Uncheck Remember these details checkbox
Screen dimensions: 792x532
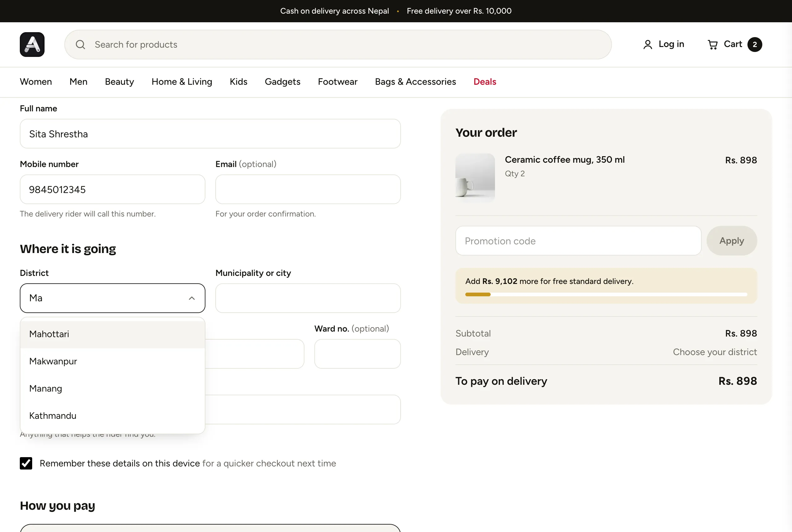(x=26, y=463)
